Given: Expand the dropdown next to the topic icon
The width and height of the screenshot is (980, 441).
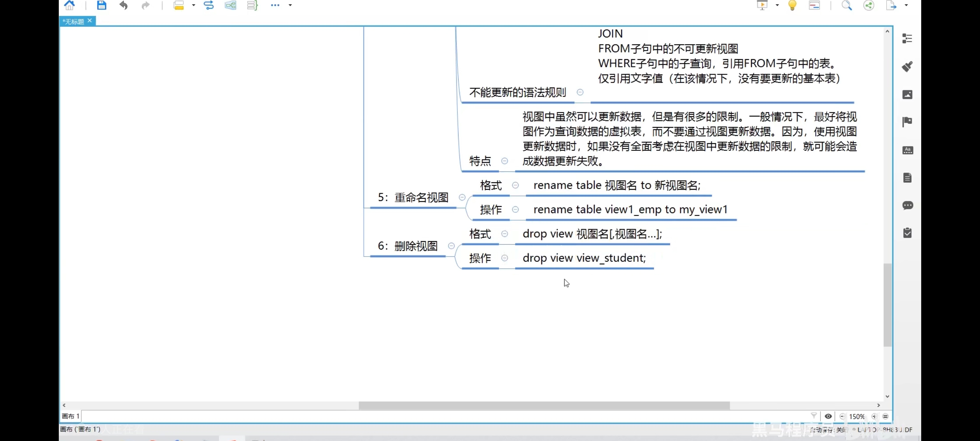Looking at the screenshot, I should click(x=193, y=5).
